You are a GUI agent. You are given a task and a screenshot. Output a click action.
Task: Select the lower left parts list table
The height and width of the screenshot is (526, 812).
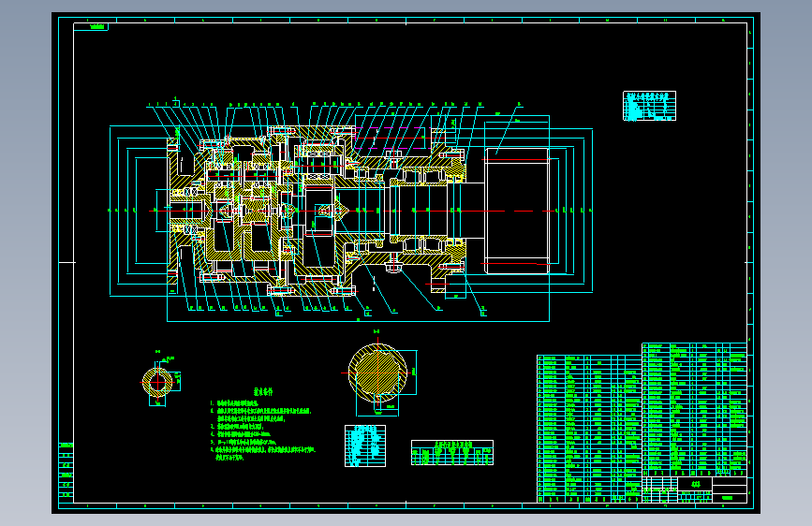coord(589,429)
